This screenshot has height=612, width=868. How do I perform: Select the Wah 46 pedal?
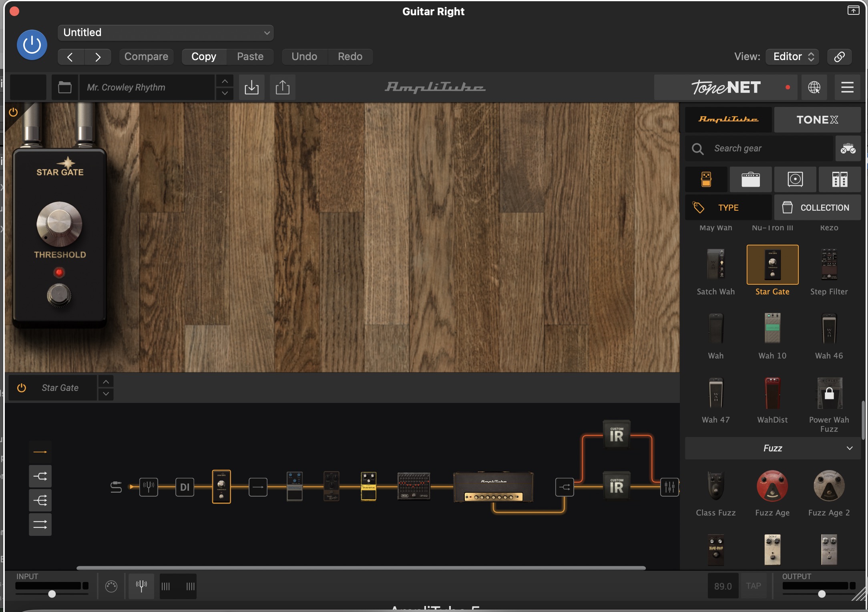[x=829, y=336]
